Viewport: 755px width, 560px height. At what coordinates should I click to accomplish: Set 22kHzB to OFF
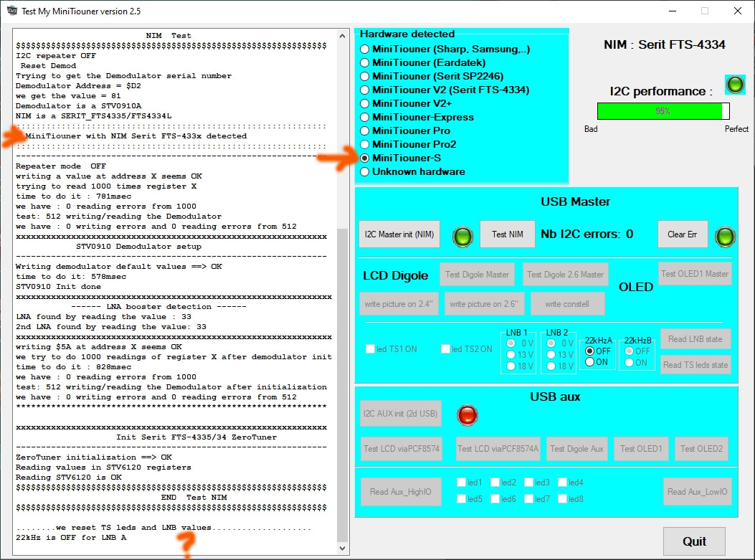[629, 351]
